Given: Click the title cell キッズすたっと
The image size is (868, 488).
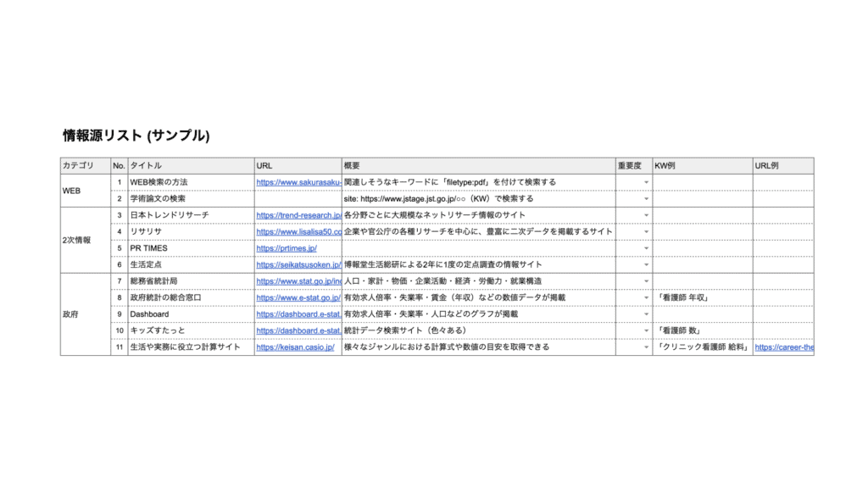Looking at the screenshot, I should click(191, 330).
